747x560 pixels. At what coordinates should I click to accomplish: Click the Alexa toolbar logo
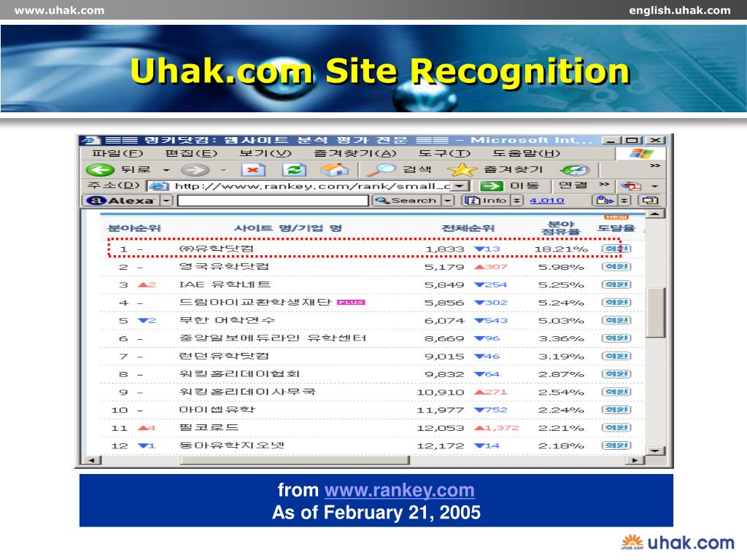coord(120,201)
